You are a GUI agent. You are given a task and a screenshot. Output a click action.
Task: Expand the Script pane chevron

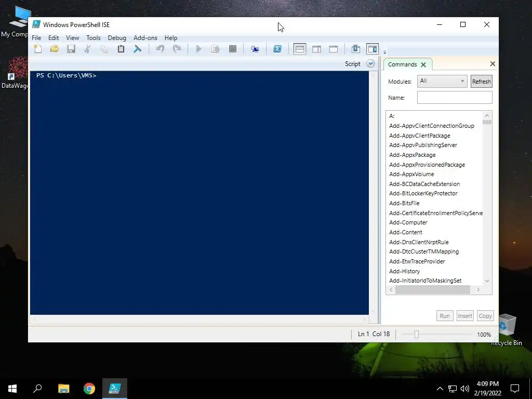(370, 64)
